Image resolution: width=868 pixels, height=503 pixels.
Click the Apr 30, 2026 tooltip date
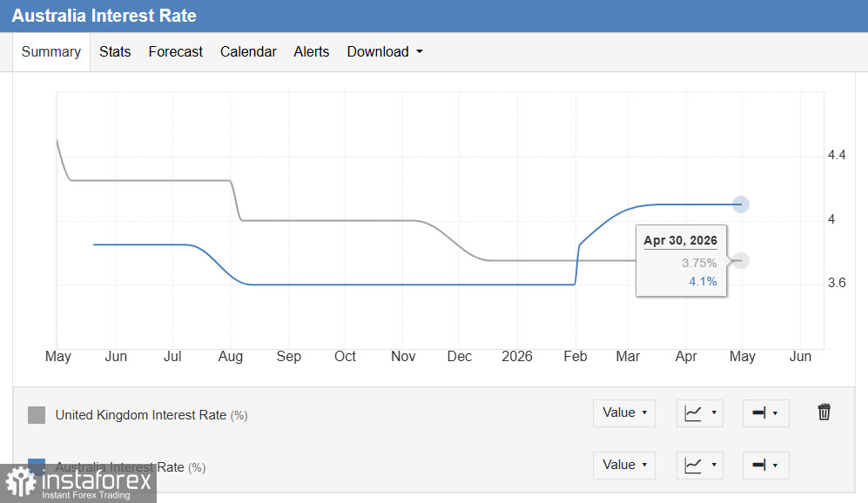[x=680, y=241]
